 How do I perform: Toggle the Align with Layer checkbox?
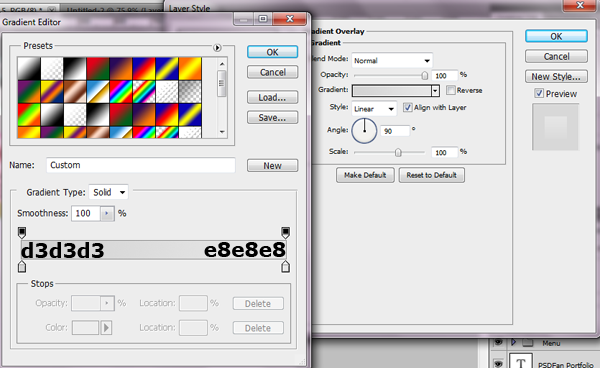coord(408,107)
